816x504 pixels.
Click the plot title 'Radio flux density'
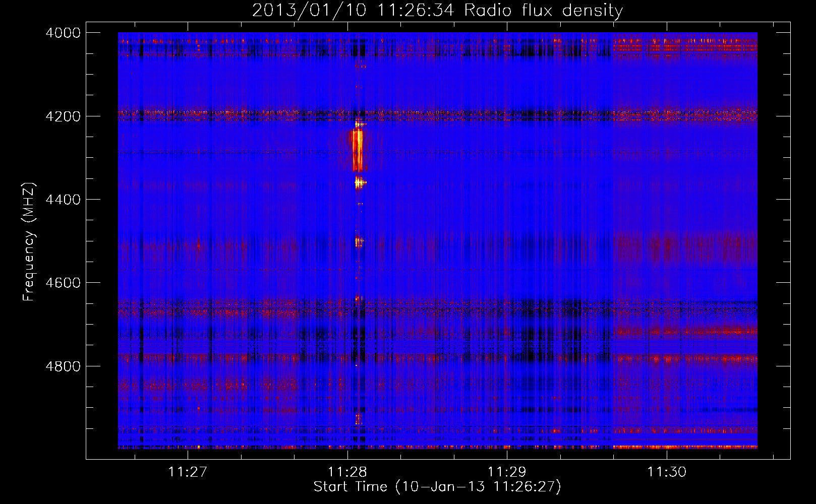point(437,10)
